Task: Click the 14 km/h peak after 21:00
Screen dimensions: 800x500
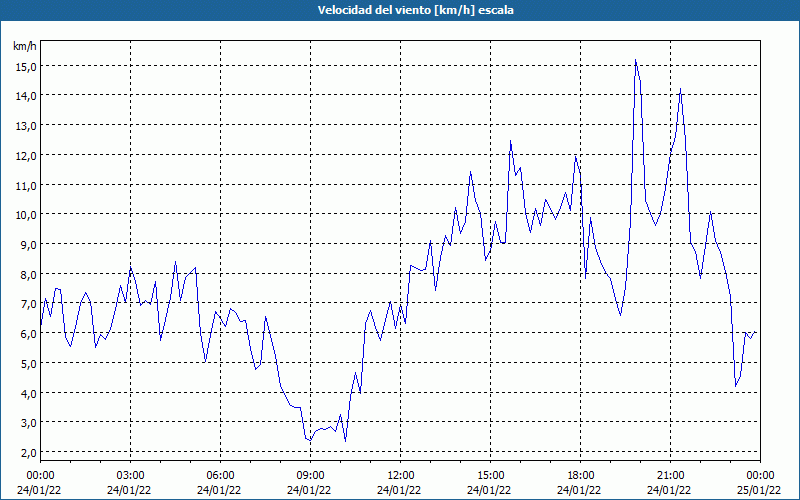Action: (680, 89)
